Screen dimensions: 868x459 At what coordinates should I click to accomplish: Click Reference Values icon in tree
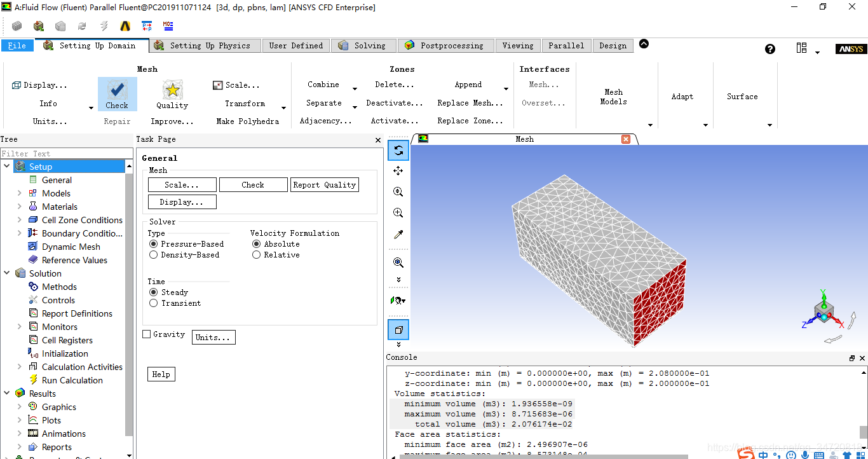(33, 260)
